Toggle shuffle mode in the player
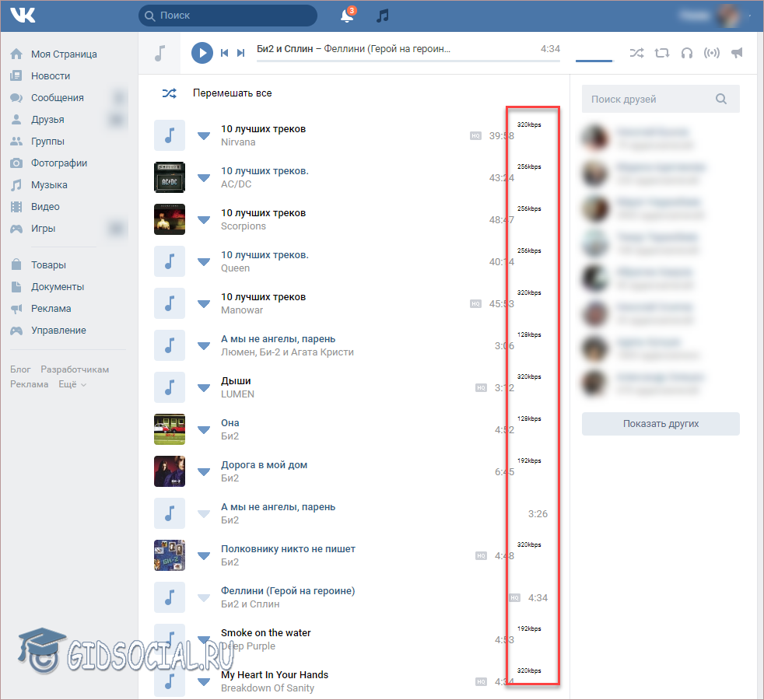The height and width of the screenshot is (700, 764). pyautogui.click(x=636, y=53)
